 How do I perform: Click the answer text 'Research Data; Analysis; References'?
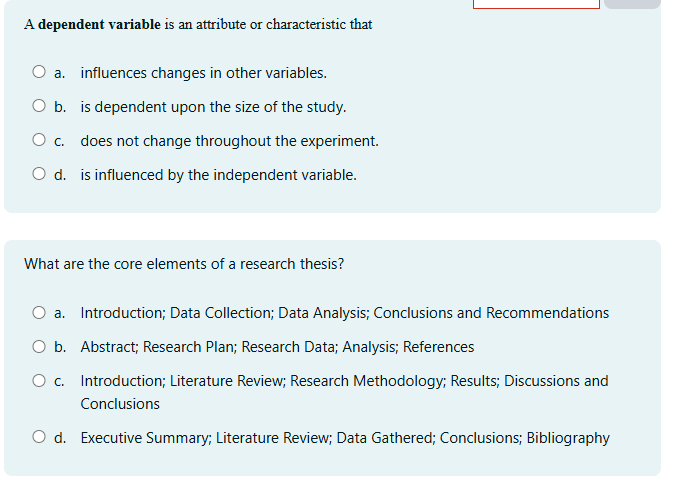(358, 347)
